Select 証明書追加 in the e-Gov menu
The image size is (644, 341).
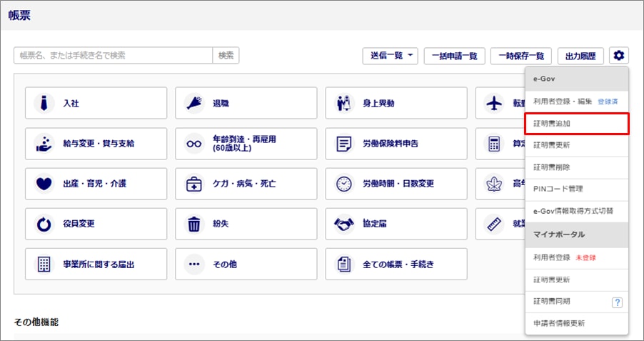576,123
